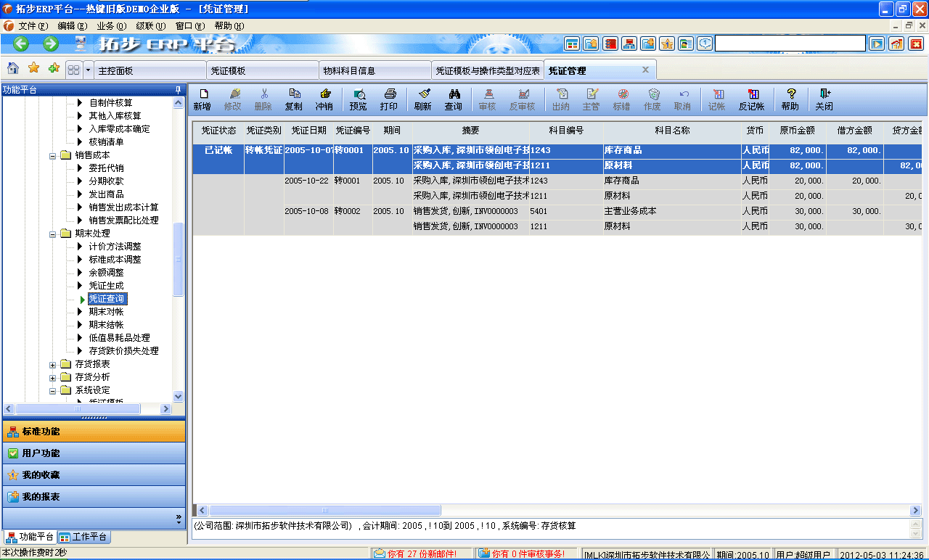The width and height of the screenshot is (929, 560).
Task: Select the 复制 copy voucher icon
Action: pos(293,99)
